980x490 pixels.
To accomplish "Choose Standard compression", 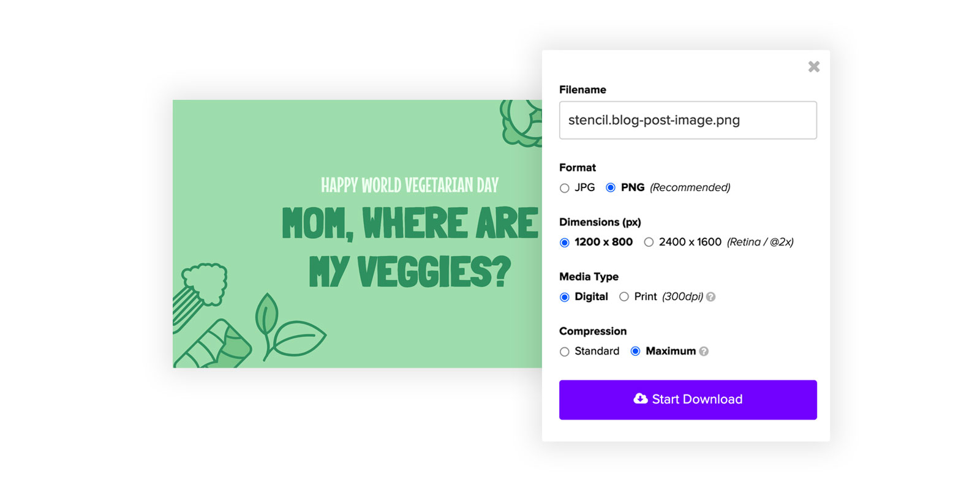I will (x=565, y=352).
